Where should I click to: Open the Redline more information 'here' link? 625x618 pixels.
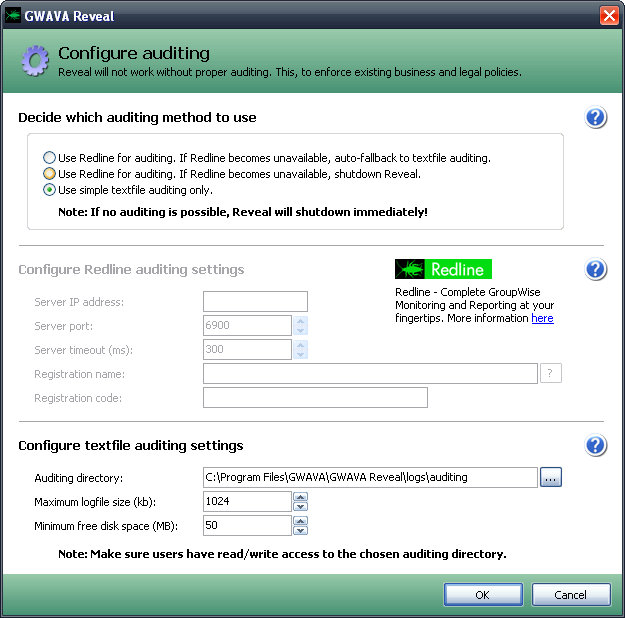click(542, 318)
